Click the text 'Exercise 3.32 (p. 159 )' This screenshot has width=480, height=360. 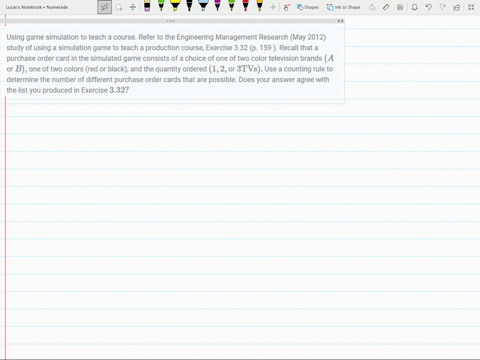241,48
